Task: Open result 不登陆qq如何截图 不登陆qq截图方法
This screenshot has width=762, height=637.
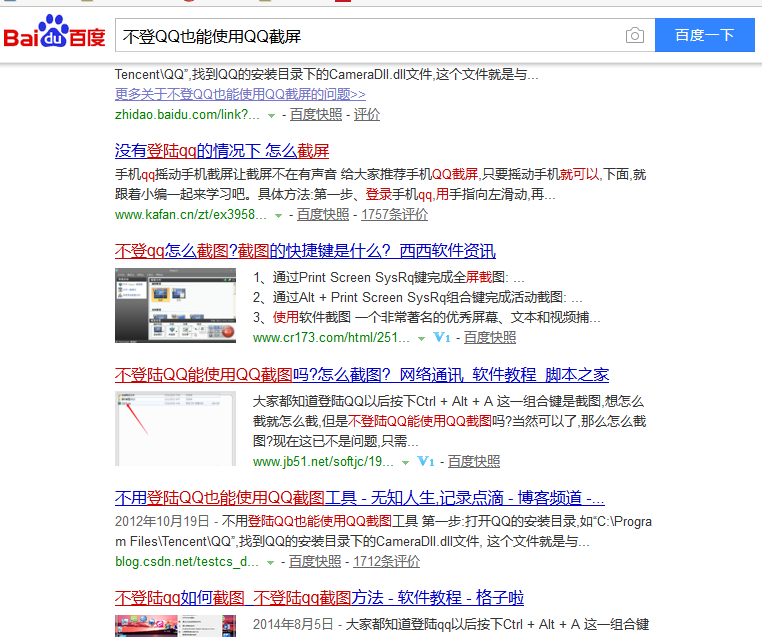Action: tap(319, 598)
